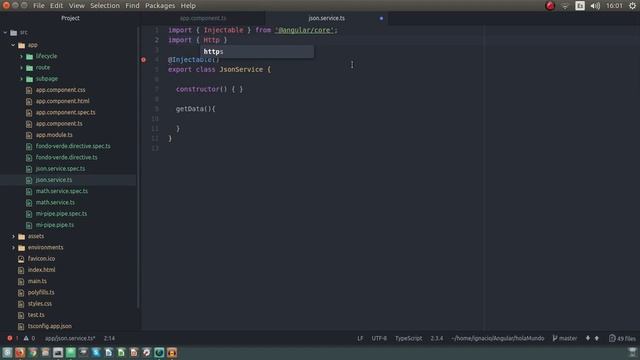
Task: Click the 49 files git status indicator
Action: [622, 338]
